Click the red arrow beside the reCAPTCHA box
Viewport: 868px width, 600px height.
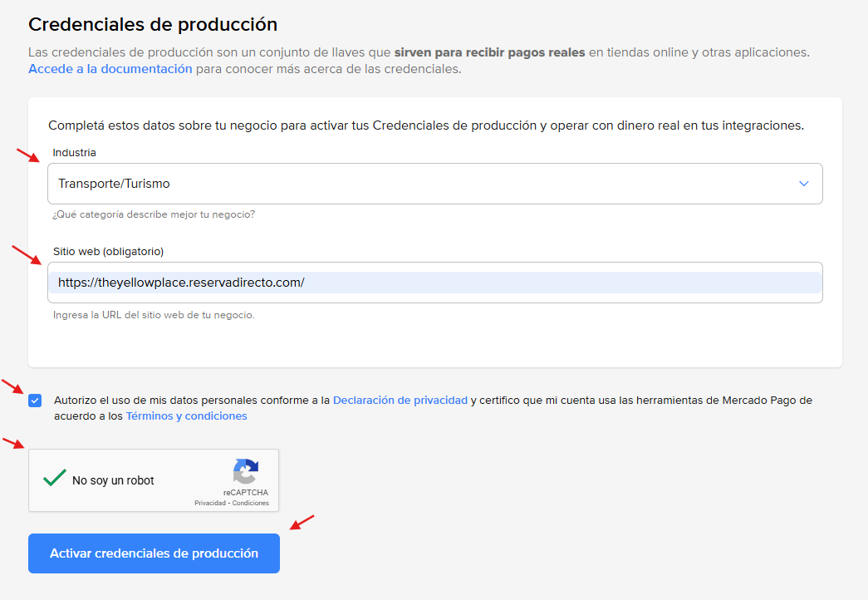14,441
